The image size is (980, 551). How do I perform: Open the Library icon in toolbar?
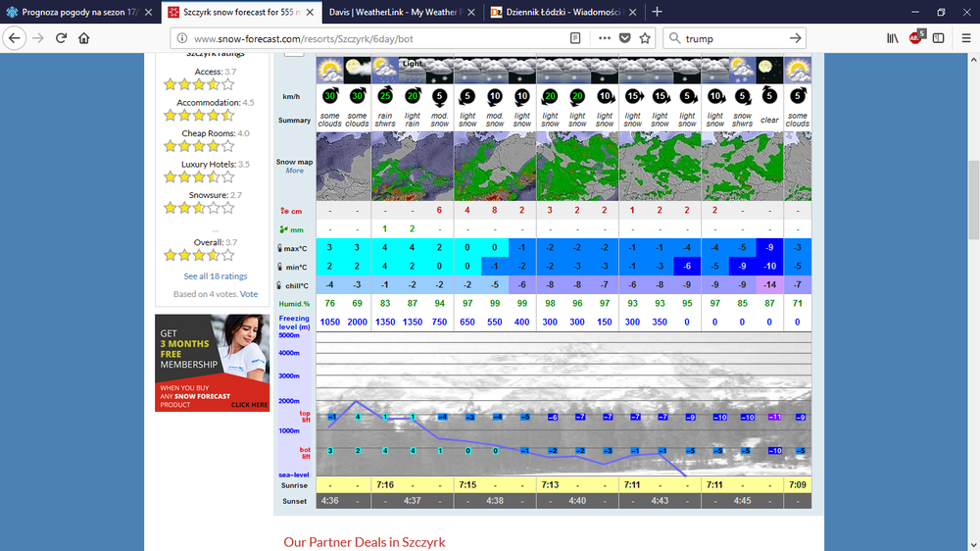click(893, 38)
